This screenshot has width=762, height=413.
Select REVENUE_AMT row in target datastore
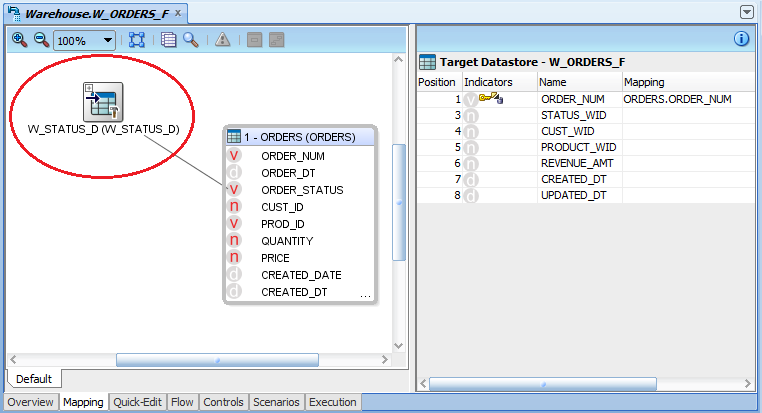[586, 163]
